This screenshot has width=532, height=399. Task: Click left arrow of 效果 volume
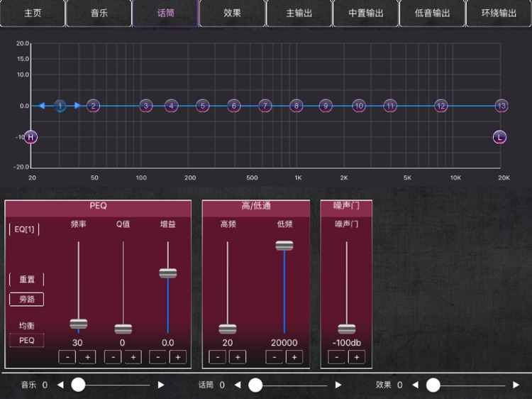click(x=415, y=385)
